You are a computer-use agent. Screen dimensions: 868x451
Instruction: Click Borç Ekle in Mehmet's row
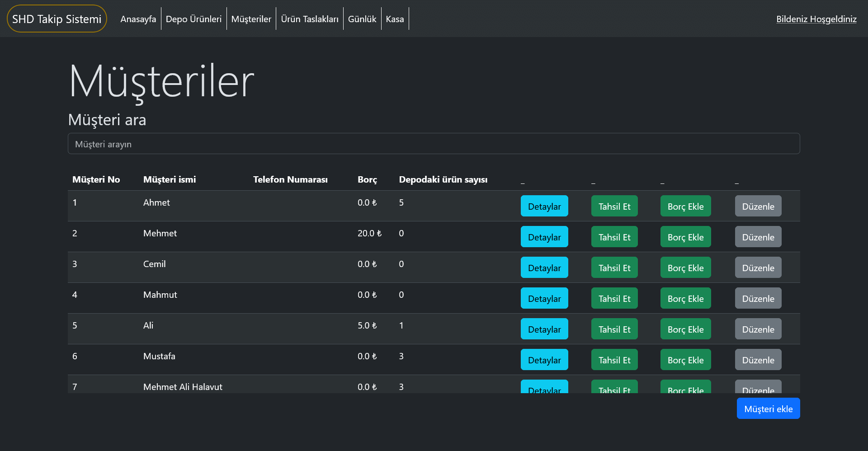(x=685, y=237)
